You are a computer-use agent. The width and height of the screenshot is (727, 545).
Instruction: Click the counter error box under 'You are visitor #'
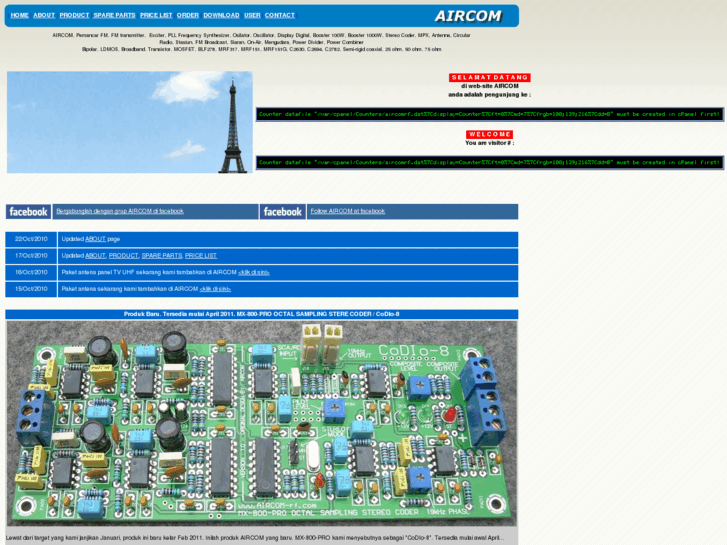click(x=490, y=162)
